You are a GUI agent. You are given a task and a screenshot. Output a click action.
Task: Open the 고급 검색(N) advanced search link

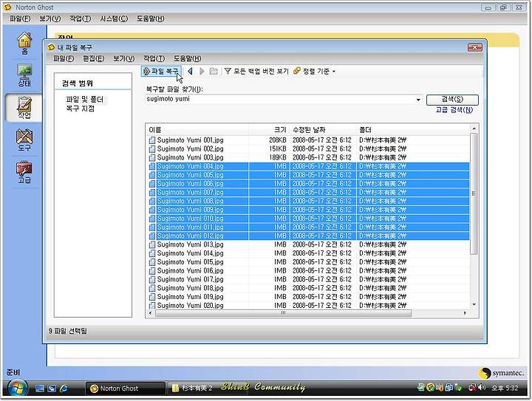click(454, 110)
